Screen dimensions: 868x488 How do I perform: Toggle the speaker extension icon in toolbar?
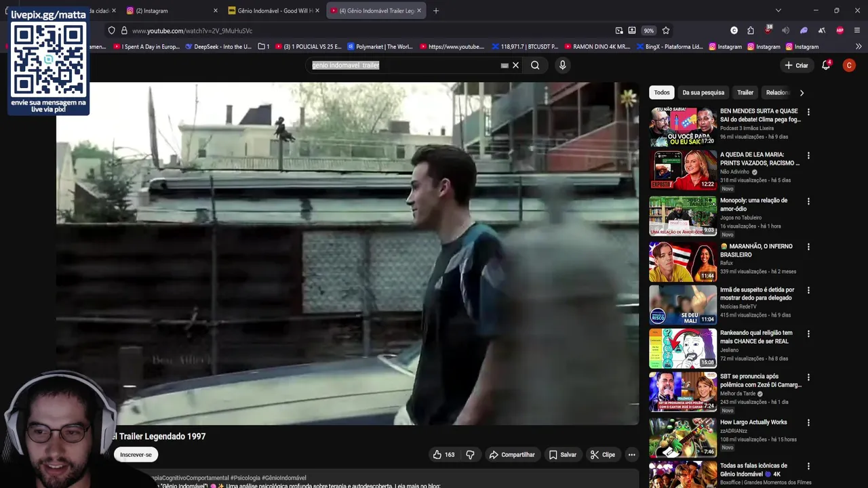point(785,30)
